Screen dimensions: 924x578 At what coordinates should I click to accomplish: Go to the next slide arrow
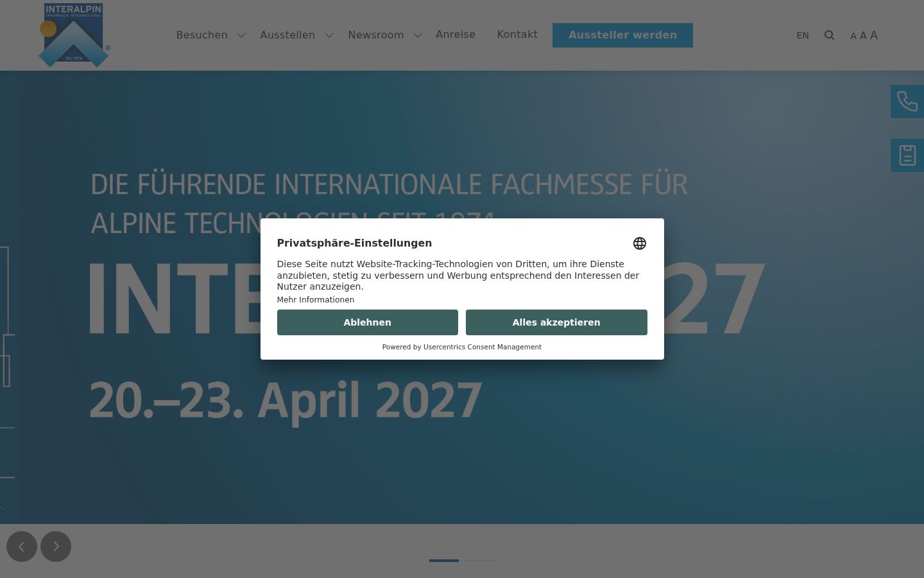point(56,547)
